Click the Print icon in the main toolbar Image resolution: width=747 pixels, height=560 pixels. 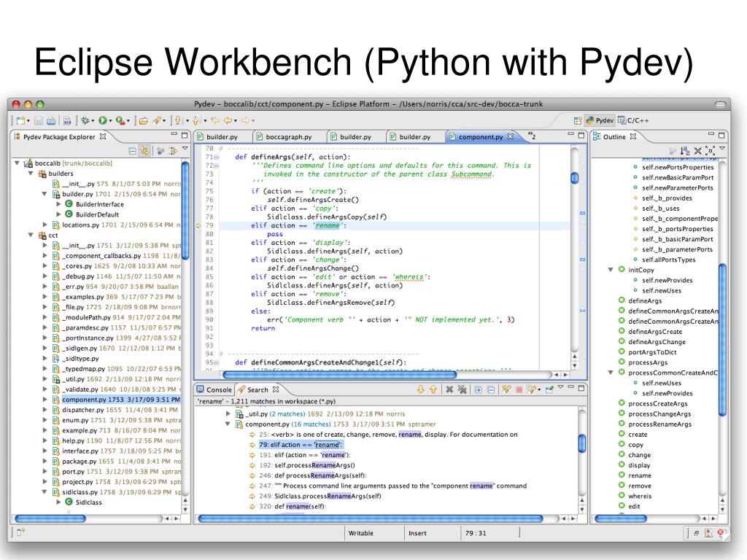(51, 120)
